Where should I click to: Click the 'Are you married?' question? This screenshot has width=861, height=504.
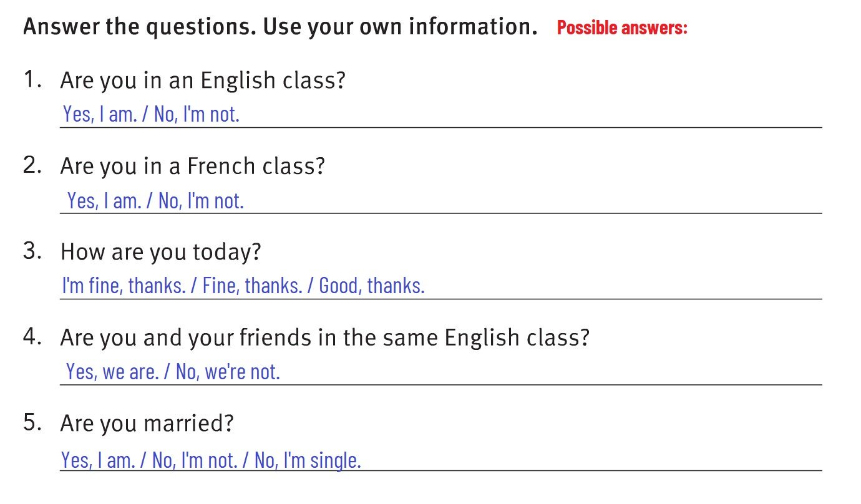pos(147,424)
